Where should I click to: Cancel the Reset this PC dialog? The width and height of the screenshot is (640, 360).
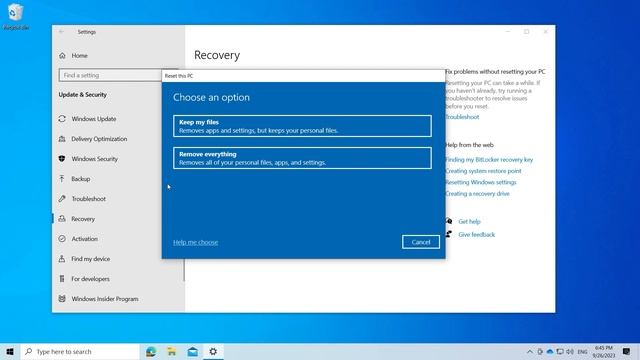pyautogui.click(x=420, y=242)
